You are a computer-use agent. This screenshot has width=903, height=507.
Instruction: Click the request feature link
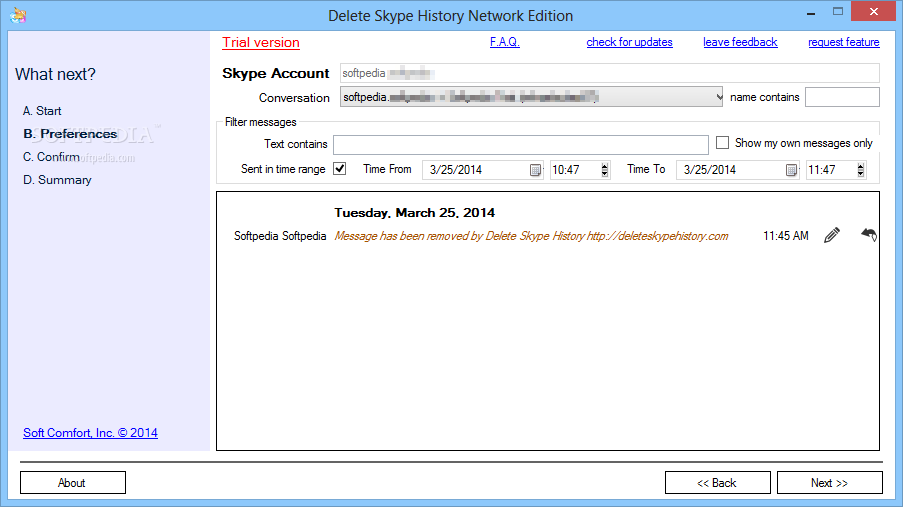pos(844,42)
